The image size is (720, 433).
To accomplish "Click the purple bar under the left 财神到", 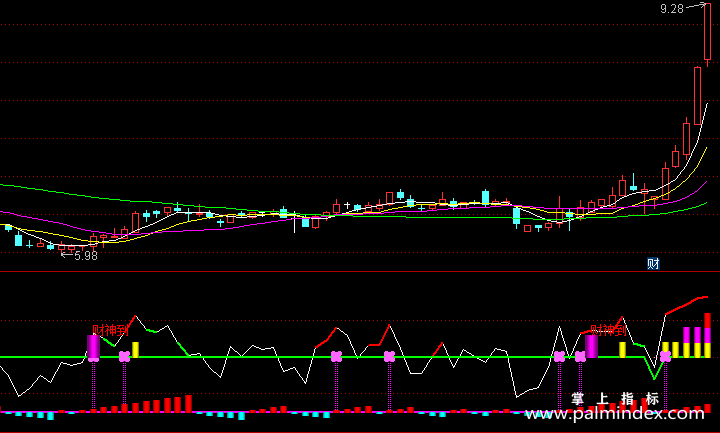I will point(93,346).
